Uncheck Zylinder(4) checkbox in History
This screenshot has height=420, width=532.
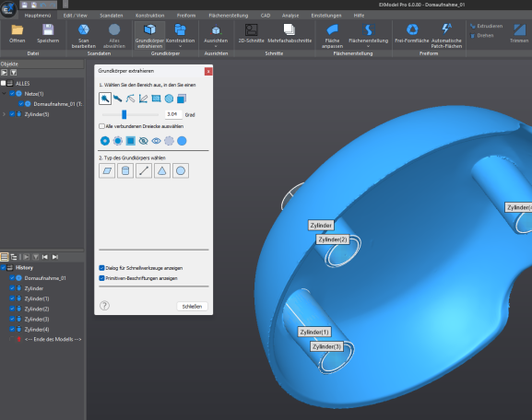tap(12, 329)
